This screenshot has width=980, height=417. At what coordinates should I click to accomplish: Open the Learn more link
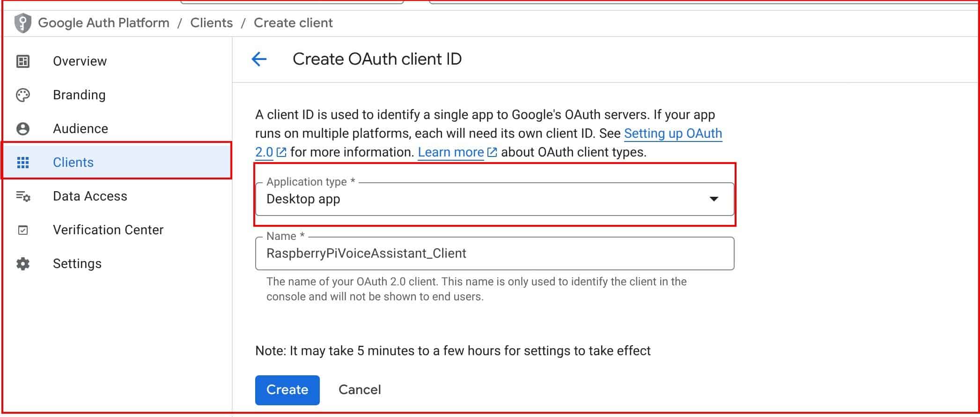pos(450,152)
